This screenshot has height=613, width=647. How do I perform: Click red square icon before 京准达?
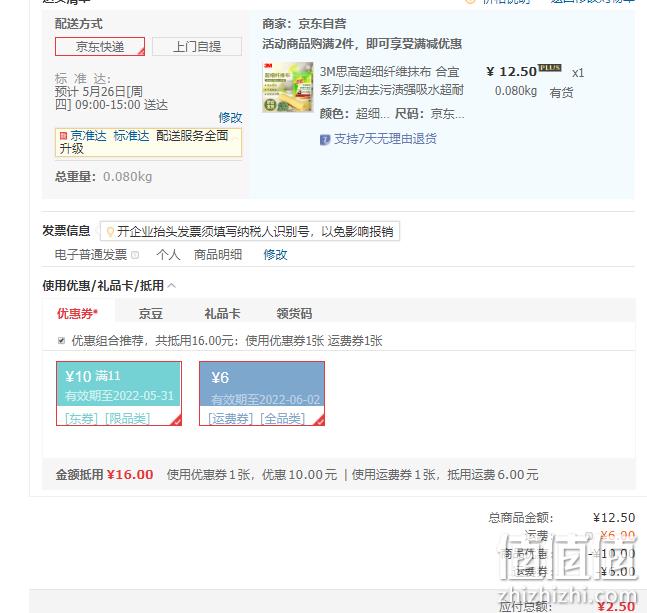click(63, 136)
